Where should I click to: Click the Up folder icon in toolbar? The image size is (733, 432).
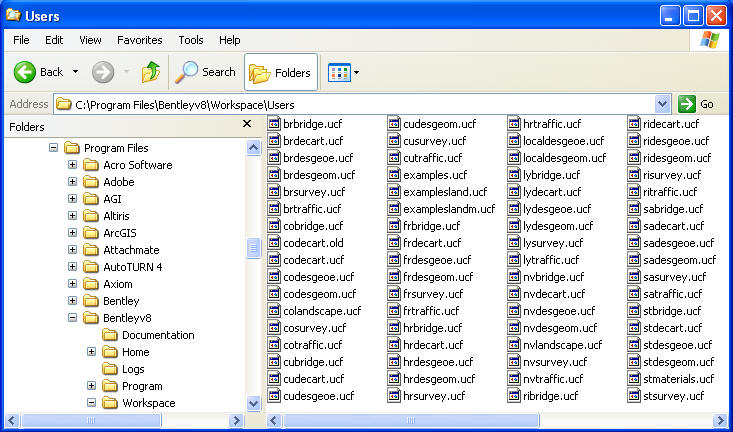[151, 72]
